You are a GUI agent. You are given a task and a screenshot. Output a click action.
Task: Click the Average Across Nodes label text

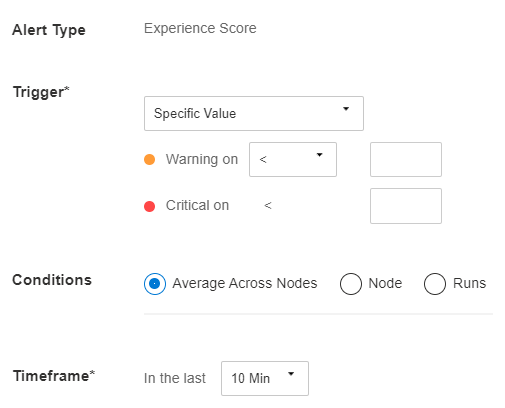tap(245, 283)
